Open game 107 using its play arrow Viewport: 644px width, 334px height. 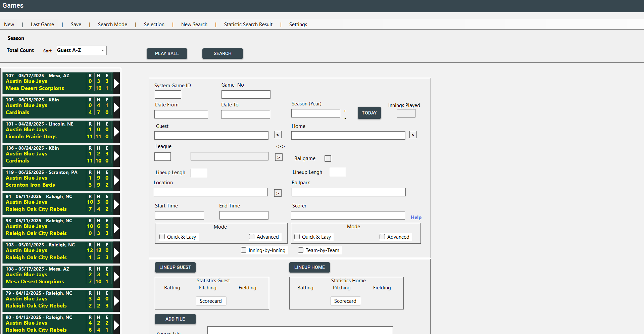(116, 83)
